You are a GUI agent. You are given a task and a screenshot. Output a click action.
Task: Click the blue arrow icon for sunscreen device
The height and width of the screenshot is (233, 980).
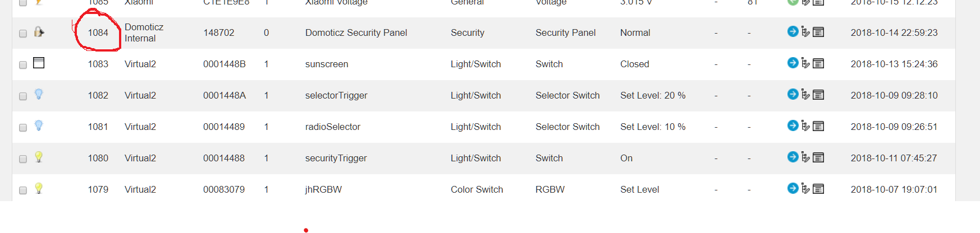[793, 63]
